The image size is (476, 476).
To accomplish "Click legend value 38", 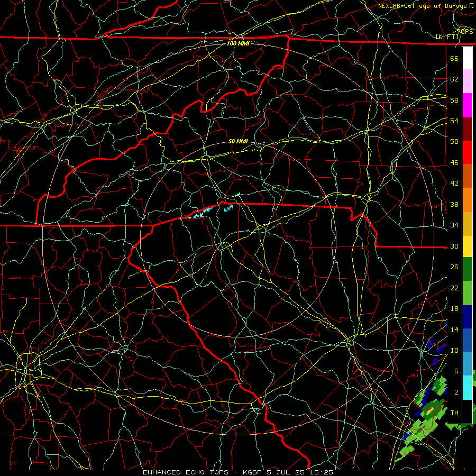I will tap(454, 204).
